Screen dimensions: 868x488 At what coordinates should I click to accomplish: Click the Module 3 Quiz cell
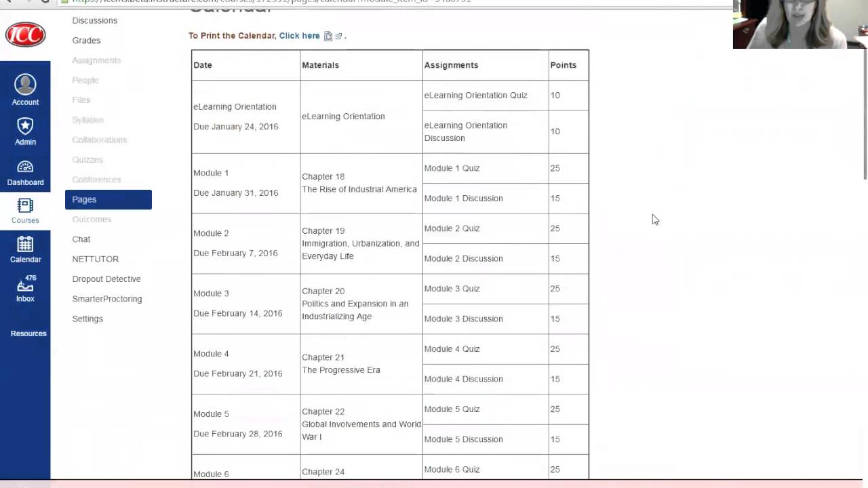tap(486, 289)
